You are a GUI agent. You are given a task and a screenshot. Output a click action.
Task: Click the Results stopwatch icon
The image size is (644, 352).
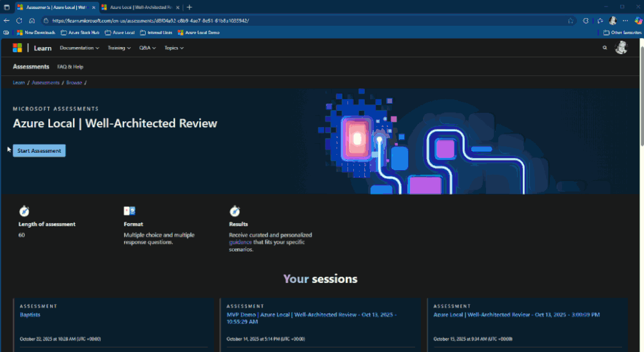coord(235,211)
